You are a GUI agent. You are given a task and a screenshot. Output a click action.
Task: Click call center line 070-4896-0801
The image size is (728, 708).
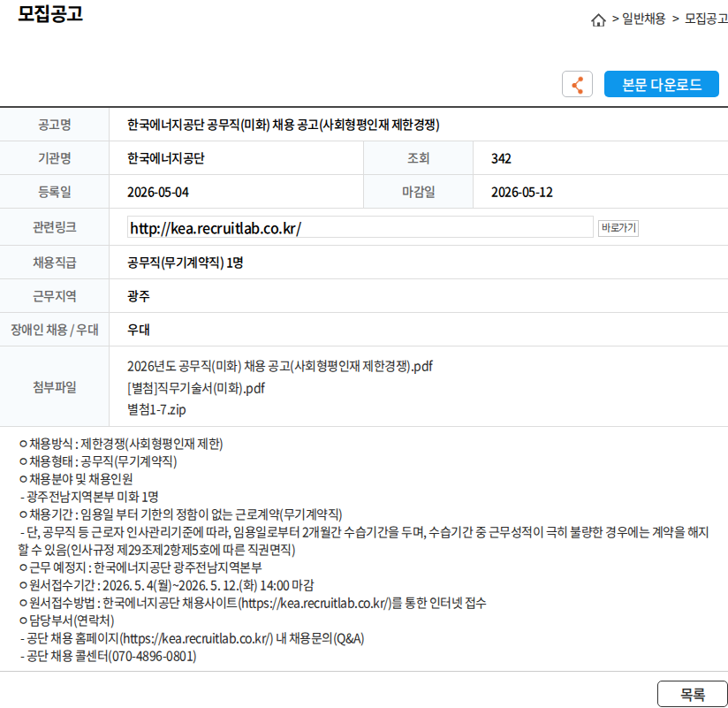(x=108, y=656)
